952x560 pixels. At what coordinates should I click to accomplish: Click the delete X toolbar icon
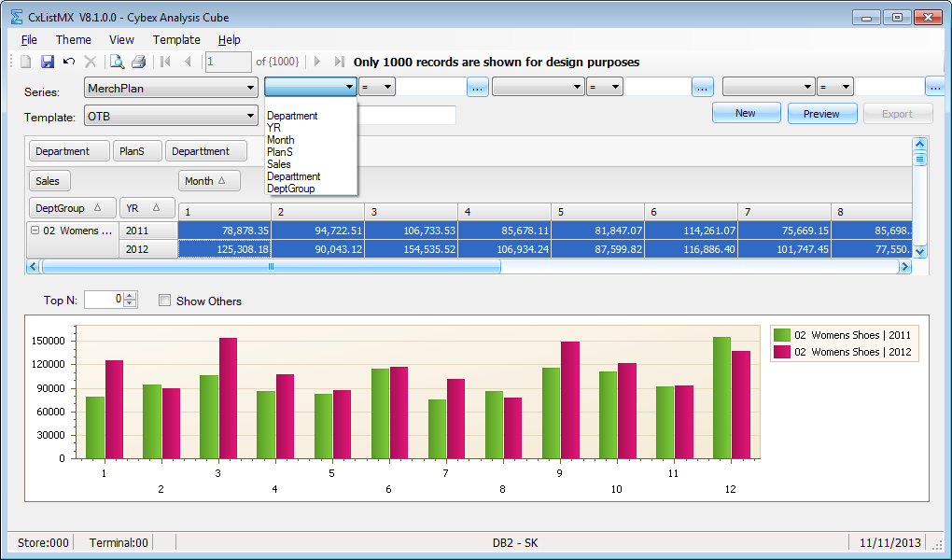91,62
